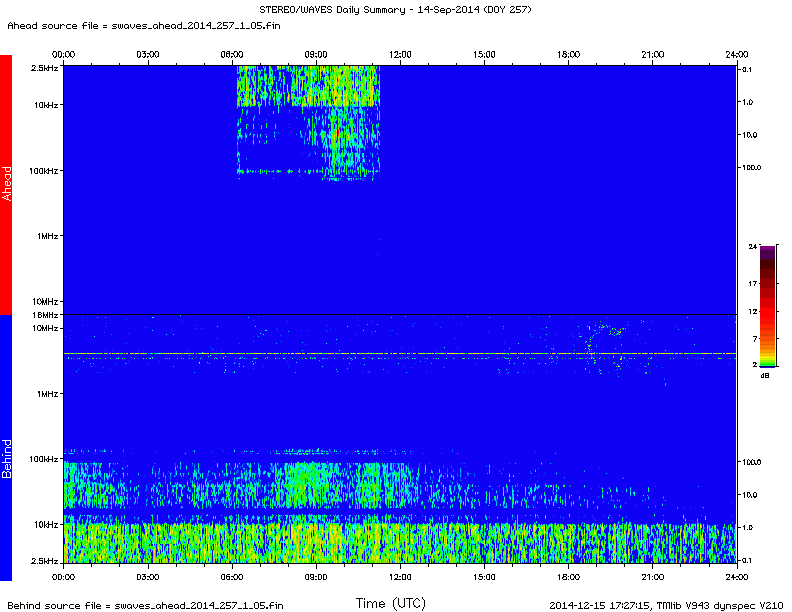Click the Ahead panel 2.5kHz frequency label
Viewport: 792px width, 612px height.
pyautogui.click(x=45, y=68)
